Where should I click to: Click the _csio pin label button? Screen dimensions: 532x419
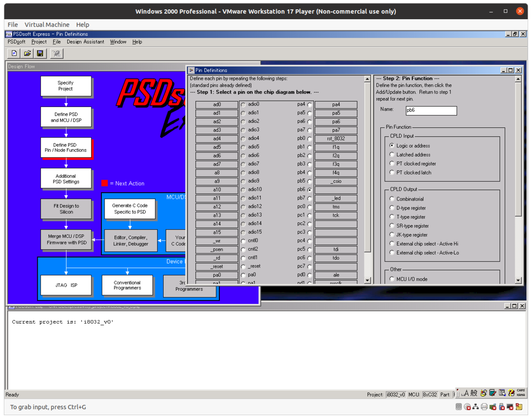coord(336,182)
